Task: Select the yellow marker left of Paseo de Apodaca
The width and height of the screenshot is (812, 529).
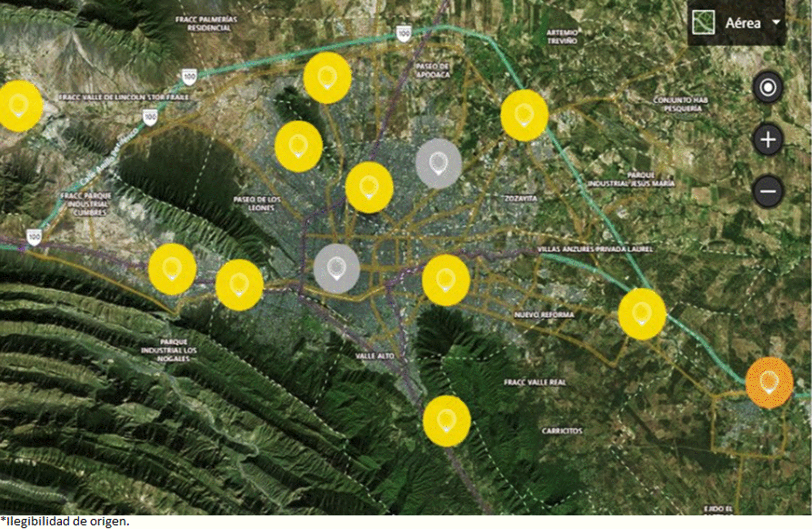Action: click(327, 78)
